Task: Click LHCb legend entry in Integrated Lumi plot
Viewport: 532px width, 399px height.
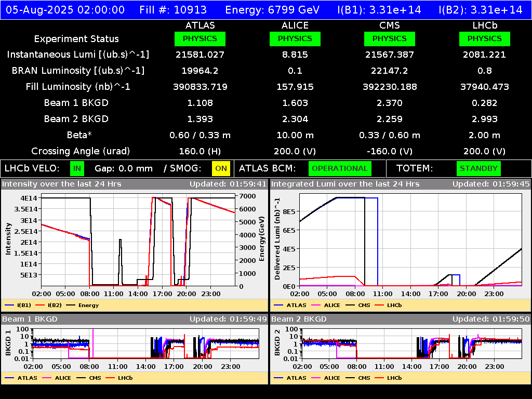Action: (x=388, y=305)
